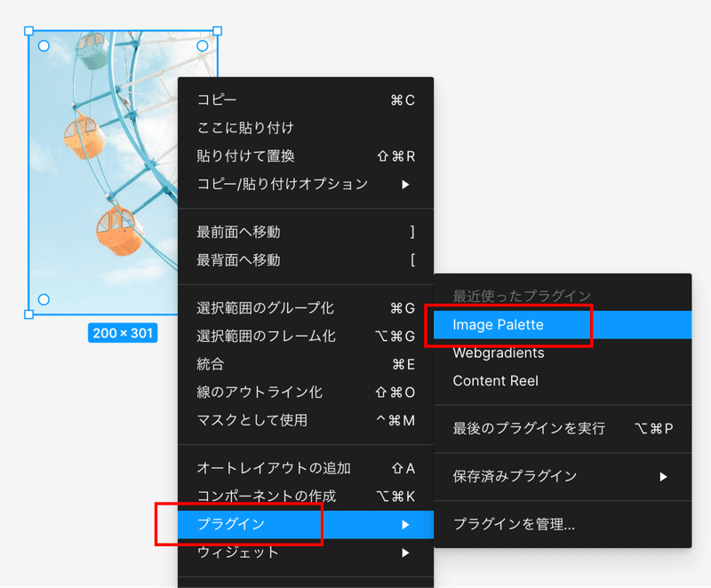Click 統合 in the context menu
711x588 pixels.
pyautogui.click(x=306, y=364)
